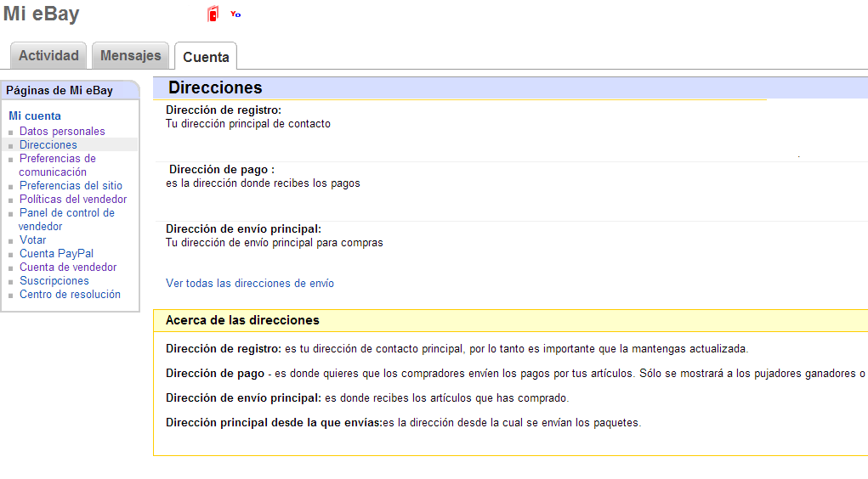Go to Políticas del vendedor
868x479 pixels.
pyautogui.click(x=73, y=199)
